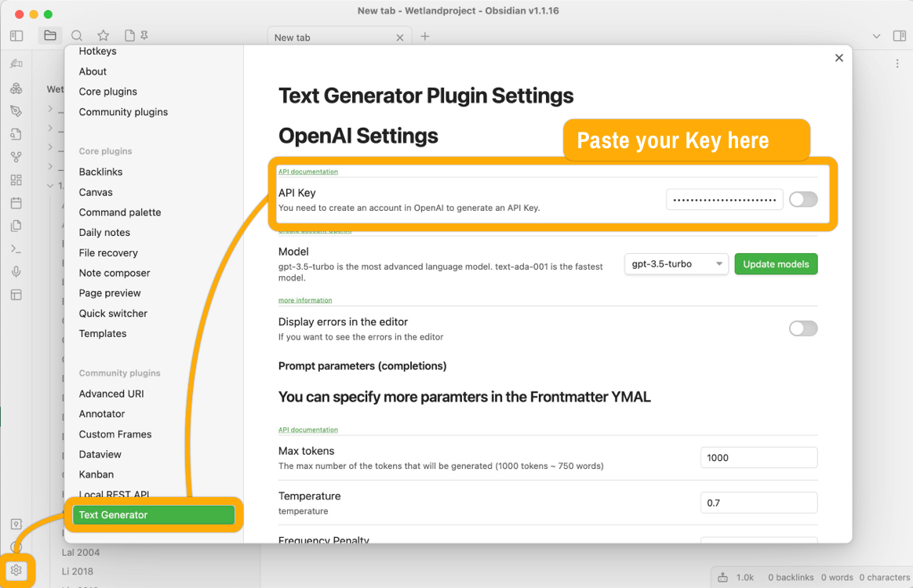
Task: Open Command palette plugin settings
Action: pyautogui.click(x=120, y=212)
